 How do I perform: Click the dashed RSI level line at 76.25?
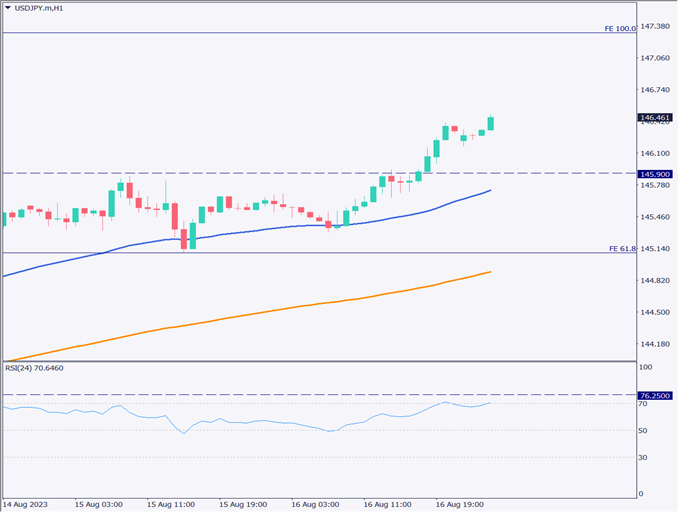click(x=300, y=395)
